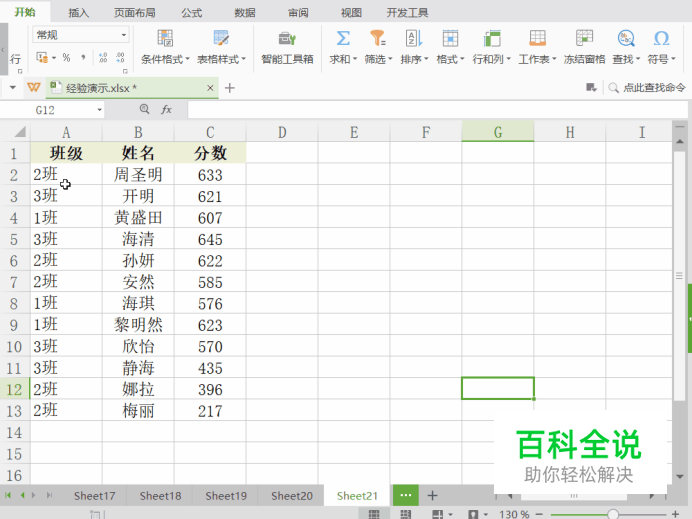Show more sheets via green ellipsis button
This screenshot has height=519, width=692.
click(x=406, y=495)
